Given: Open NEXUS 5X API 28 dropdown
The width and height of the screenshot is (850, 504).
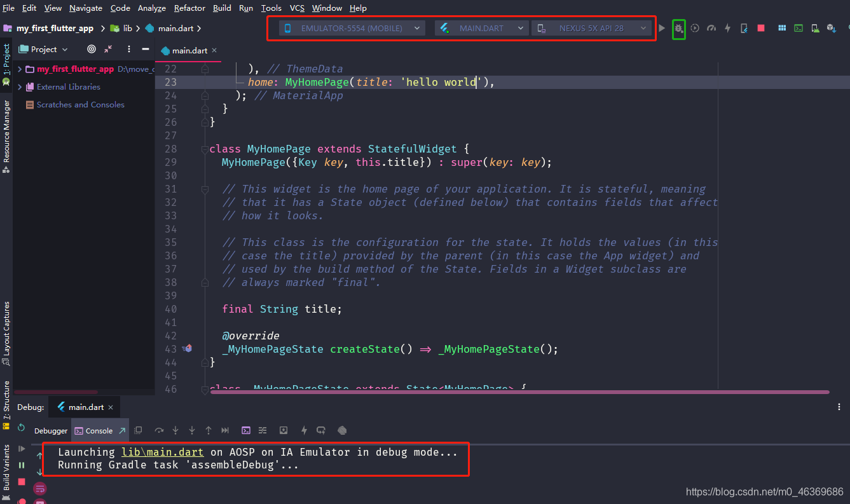Looking at the screenshot, I should pos(591,28).
